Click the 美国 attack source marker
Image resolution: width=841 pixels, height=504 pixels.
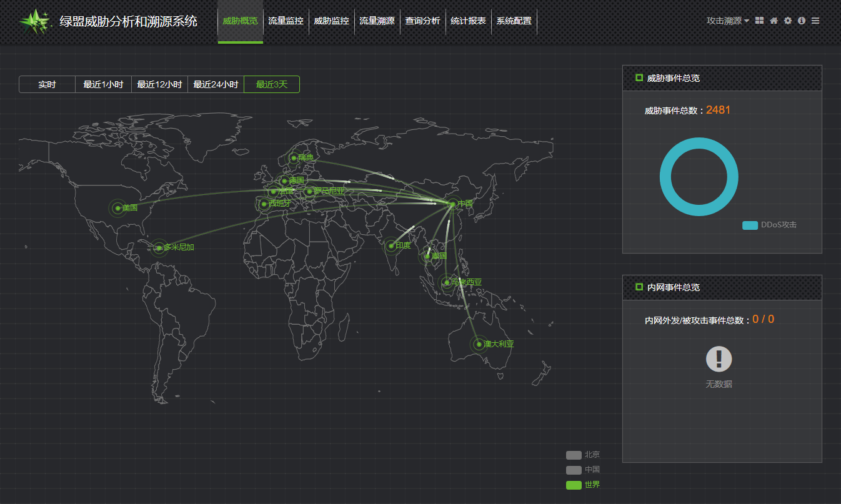(117, 208)
